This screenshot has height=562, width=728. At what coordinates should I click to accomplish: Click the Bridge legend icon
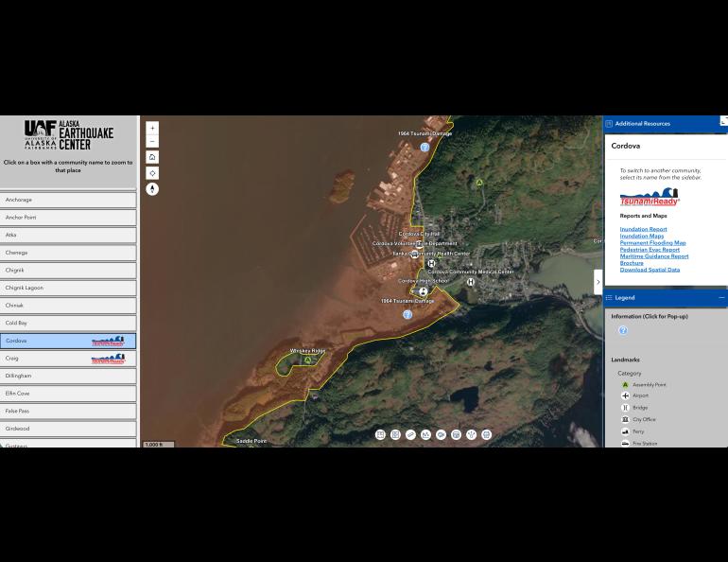click(625, 408)
